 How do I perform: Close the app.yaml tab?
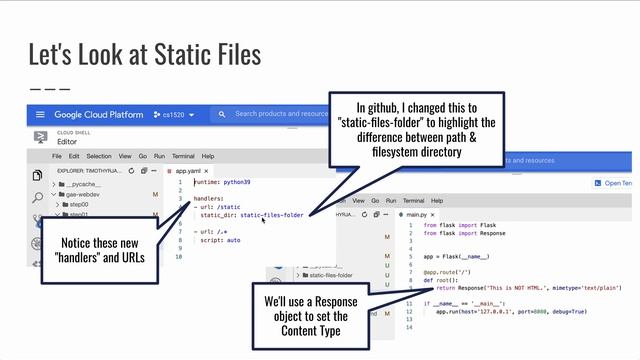coord(206,171)
